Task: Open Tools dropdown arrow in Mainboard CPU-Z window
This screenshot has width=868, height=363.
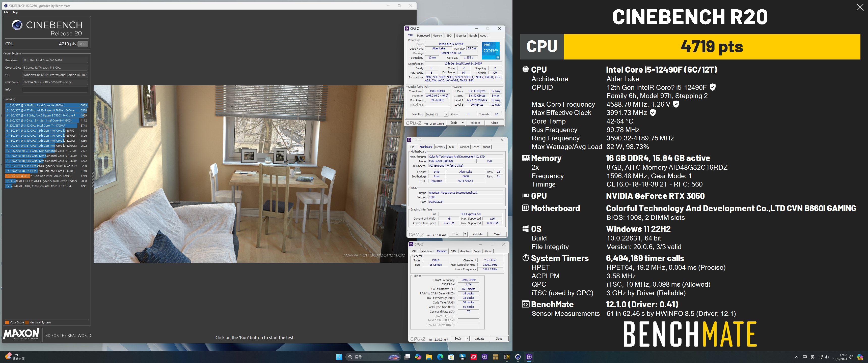Action: point(465,234)
